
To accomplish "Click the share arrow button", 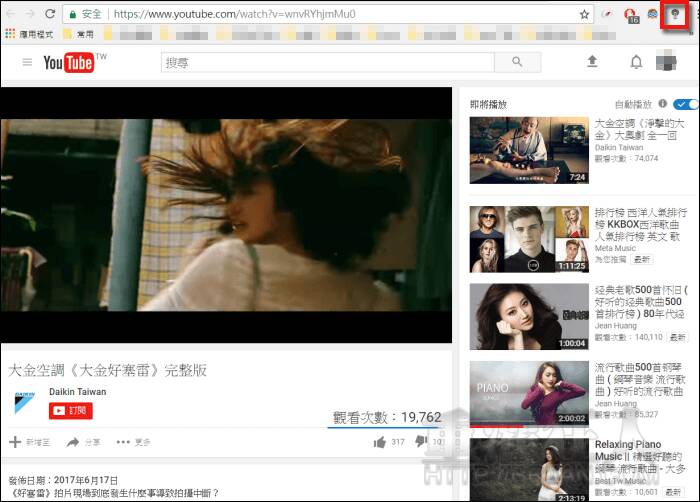I will 83,442.
